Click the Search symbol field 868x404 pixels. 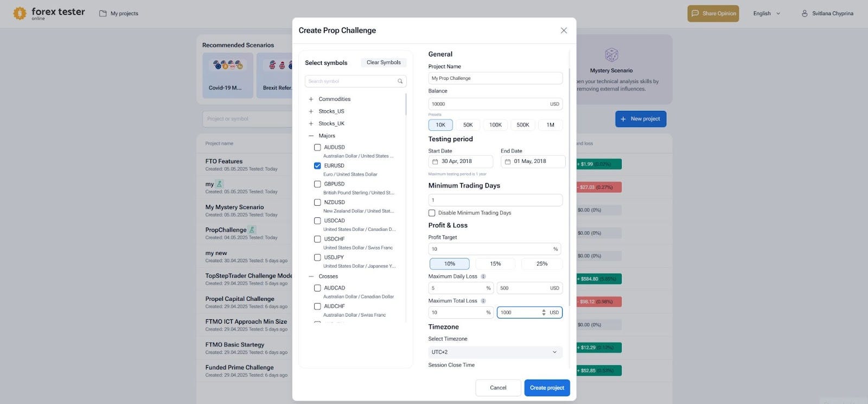(355, 81)
